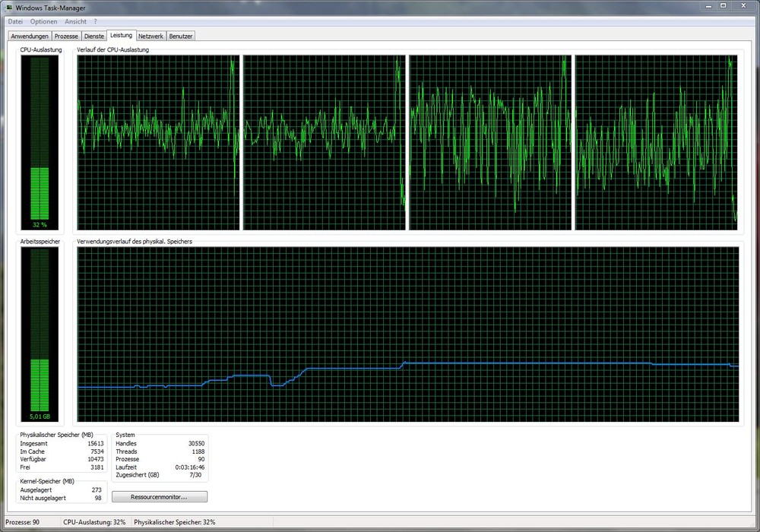Screen dimensions: 760x532
Task: Click the first CPU core history graph
Action: click(159, 142)
